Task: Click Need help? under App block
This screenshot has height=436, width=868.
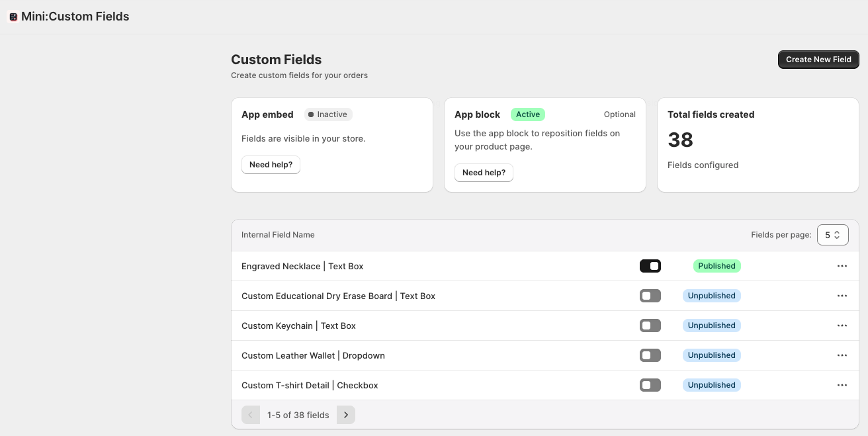Action: (484, 173)
